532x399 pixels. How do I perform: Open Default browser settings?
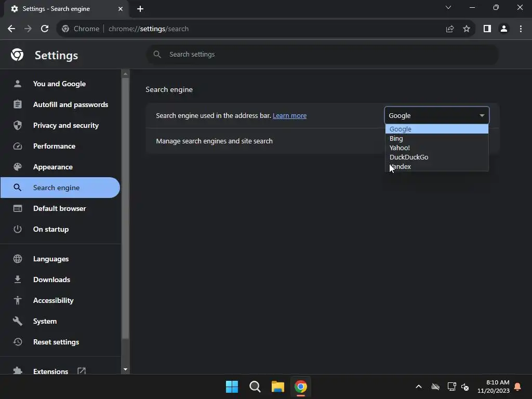coord(60,208)
